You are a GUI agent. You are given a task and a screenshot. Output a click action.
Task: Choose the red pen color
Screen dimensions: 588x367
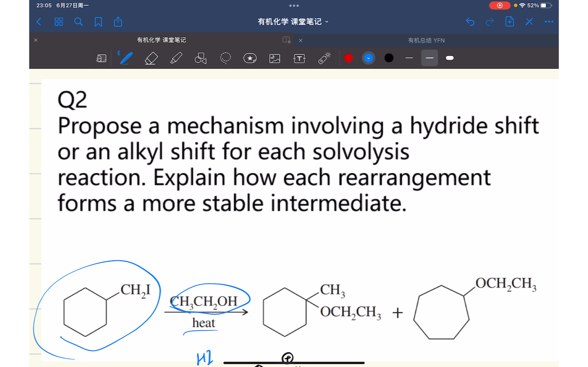[x=348, y=58]
